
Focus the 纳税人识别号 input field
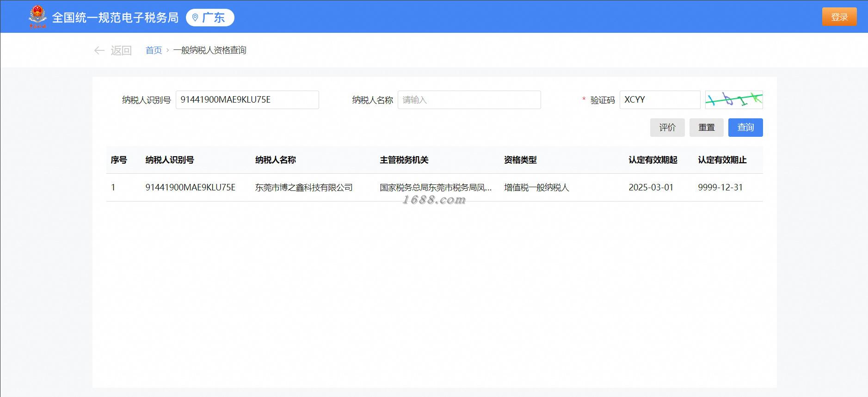[247, 100]
